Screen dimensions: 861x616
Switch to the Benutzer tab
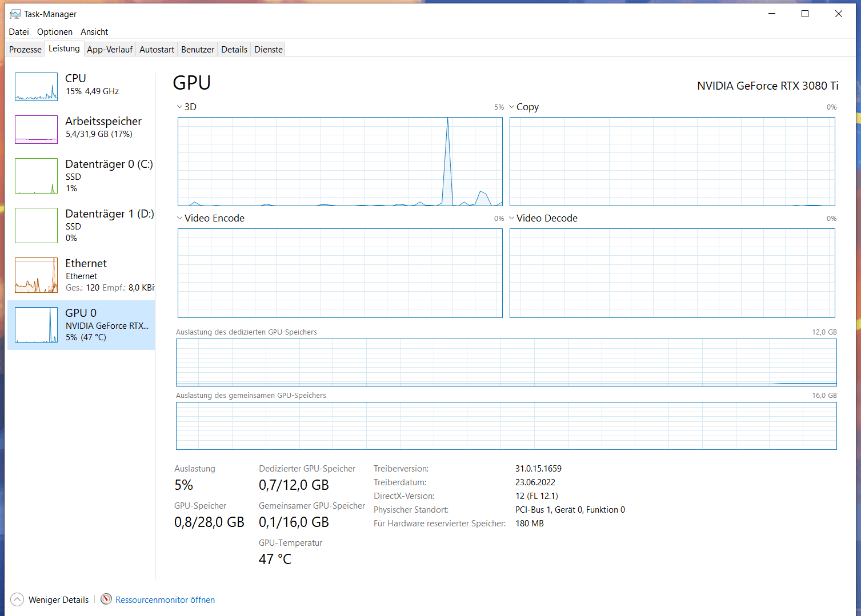[198, 50]
